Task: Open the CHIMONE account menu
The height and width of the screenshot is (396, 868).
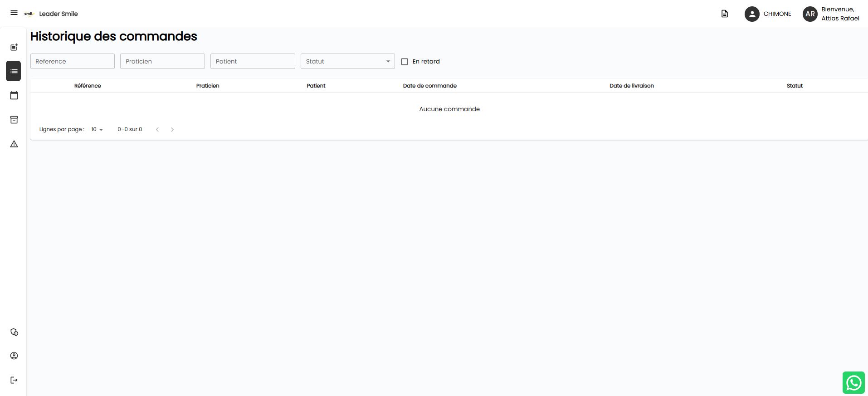Action: click(768, 14)
